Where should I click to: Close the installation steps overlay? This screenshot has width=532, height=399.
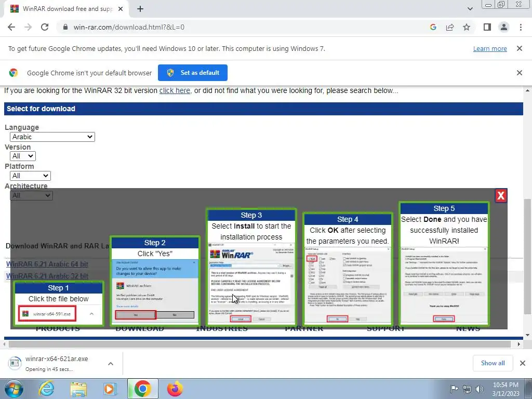coord(501,195)
